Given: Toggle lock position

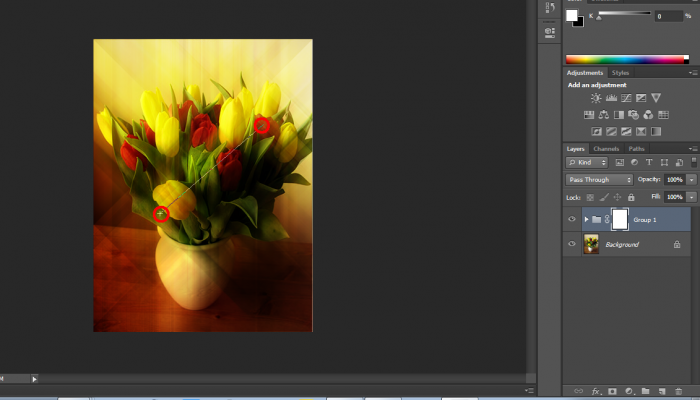Looking at the screenshot, I should pyautogui.click(x=617, y=197).
